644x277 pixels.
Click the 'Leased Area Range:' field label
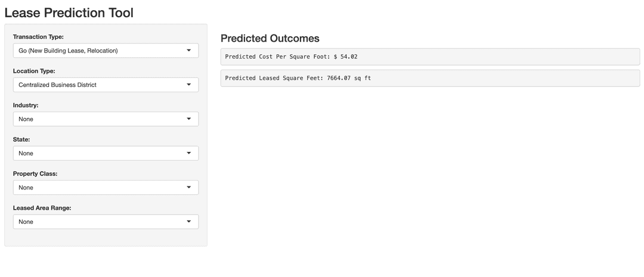click(x=42, y=208)
